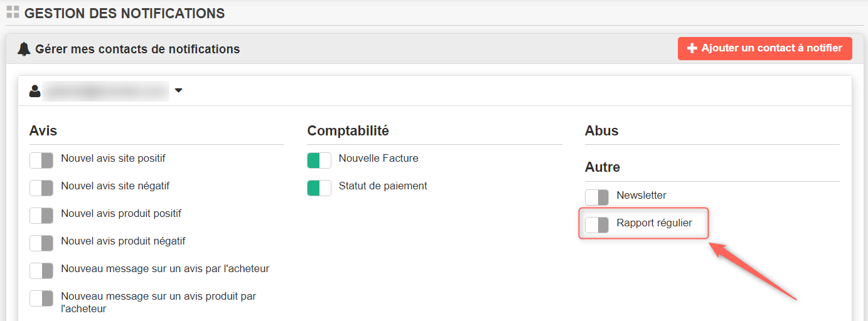Click the Avis section heading
868x321 pixels.
43,130
